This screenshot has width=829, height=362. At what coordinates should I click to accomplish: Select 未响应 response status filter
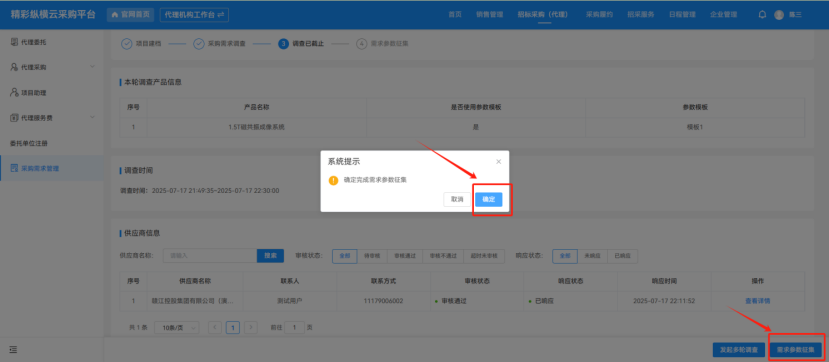592,256
